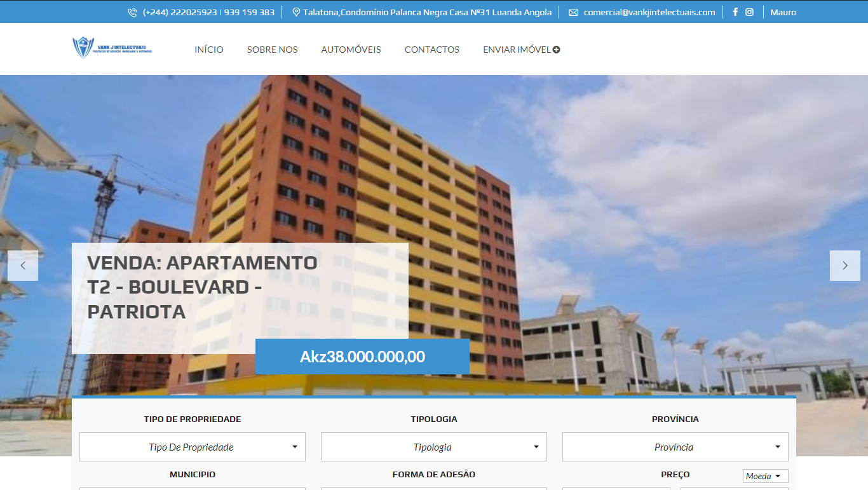Open the Automóveis menu item

point(351,50)
